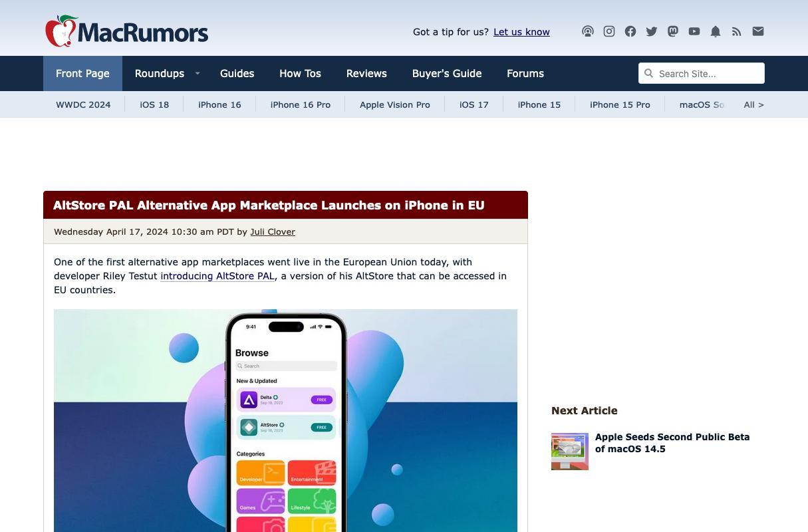Image resolution: width=808 pixels, height=532 pixels.
Task: Open the Buyer's Guide section
Action: tap(447, 73)
